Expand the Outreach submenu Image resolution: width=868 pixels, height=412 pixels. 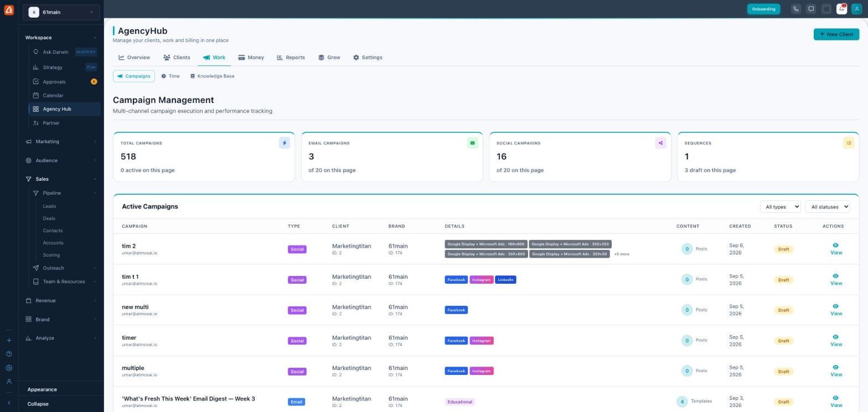click(65, 268)
